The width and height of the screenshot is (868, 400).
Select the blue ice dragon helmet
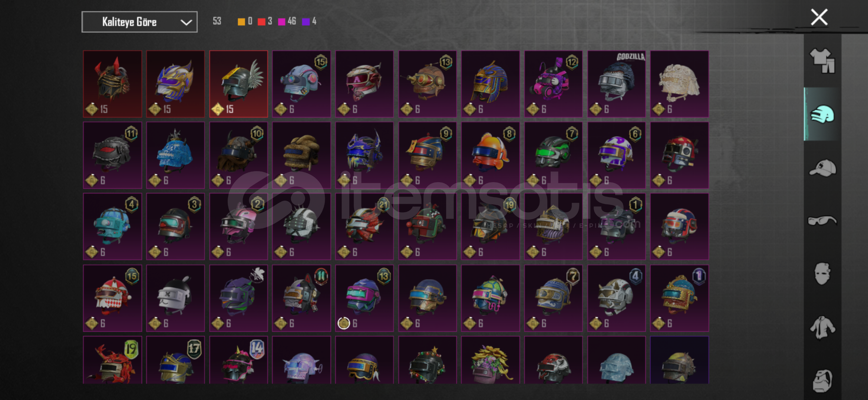coord(175,155)
